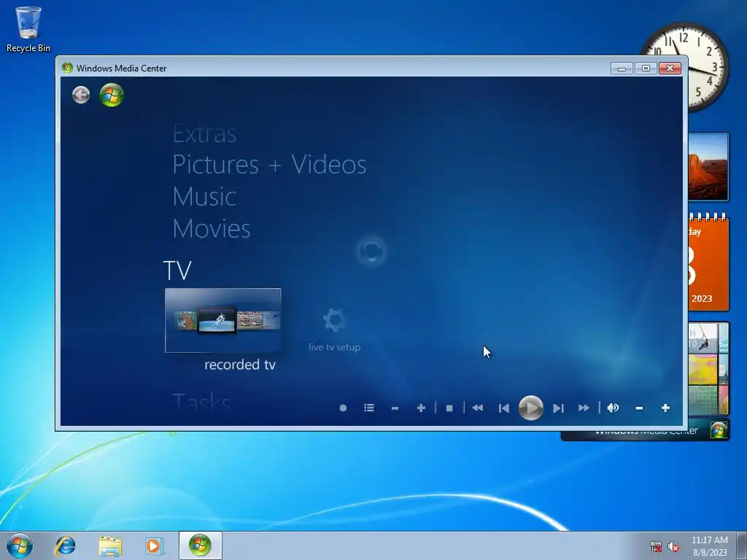The height and width of the screenshot is (560, 747).
Task: Click the Fast Forward button
Action: pos(584,408)
